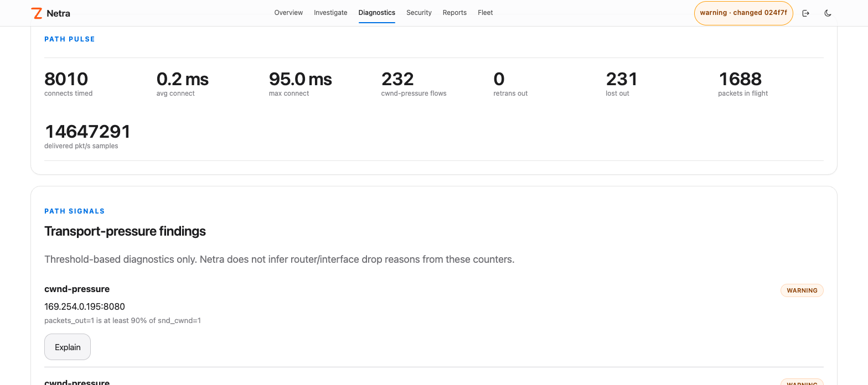Select the 8010 connects timed value

(66, 79)
